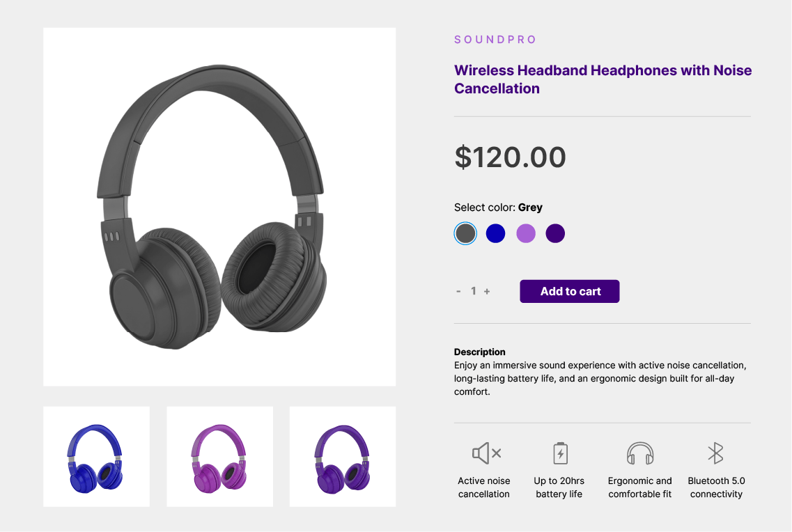
Task: Click the Active noise cancellation label
Action: click(484, 487)
